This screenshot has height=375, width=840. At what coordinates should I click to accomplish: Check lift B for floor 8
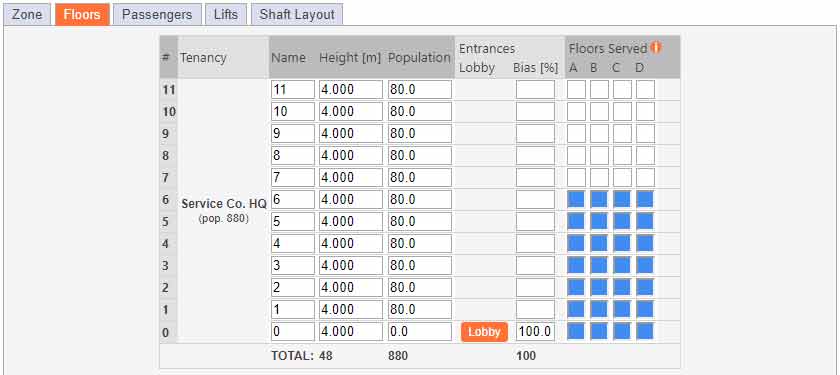[x=599, y=155]
